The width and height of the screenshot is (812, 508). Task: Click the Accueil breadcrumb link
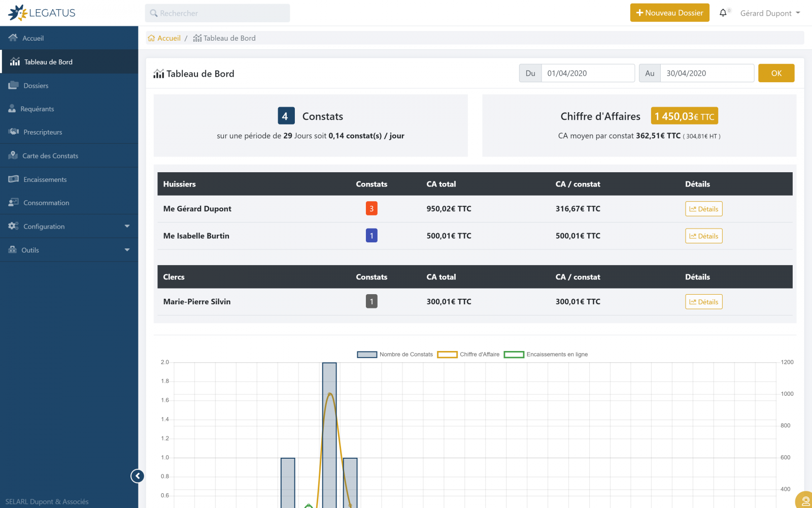pos(168,38)
